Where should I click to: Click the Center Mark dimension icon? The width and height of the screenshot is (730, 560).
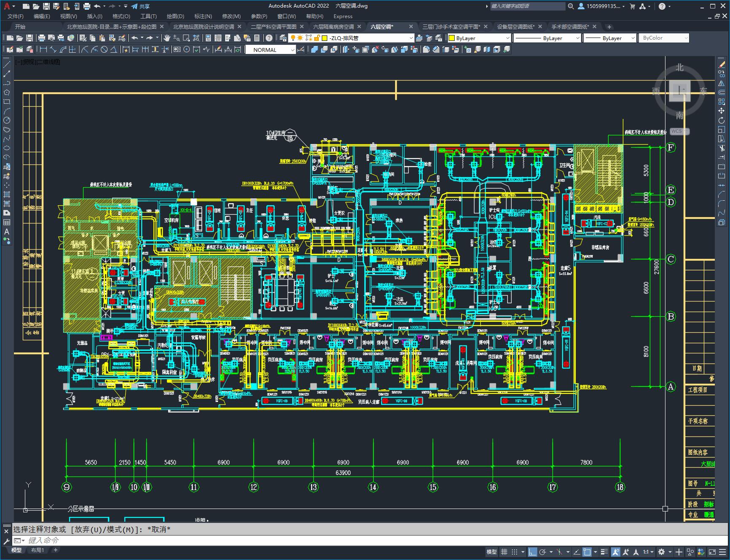point(187,49)
